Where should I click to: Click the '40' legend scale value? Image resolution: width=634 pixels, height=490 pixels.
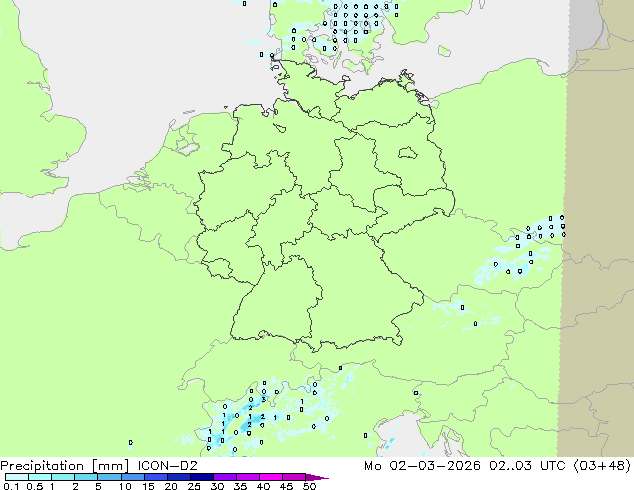pyautogui.click(x=263, y=486)
